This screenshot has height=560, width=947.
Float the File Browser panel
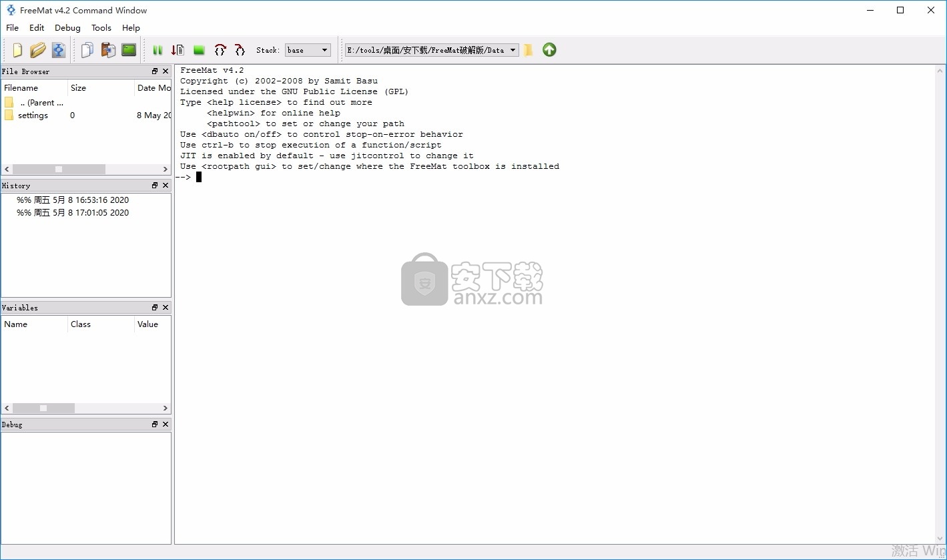click(155, 71)
